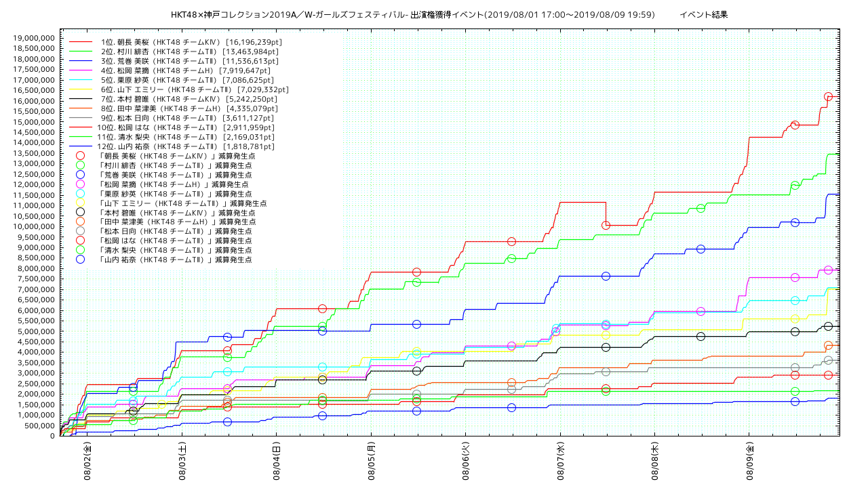Screen dimensions: 868x488
Task: Click the red circle icon for 朝長 美桜 減算発生点
Action: coord(81,156)
